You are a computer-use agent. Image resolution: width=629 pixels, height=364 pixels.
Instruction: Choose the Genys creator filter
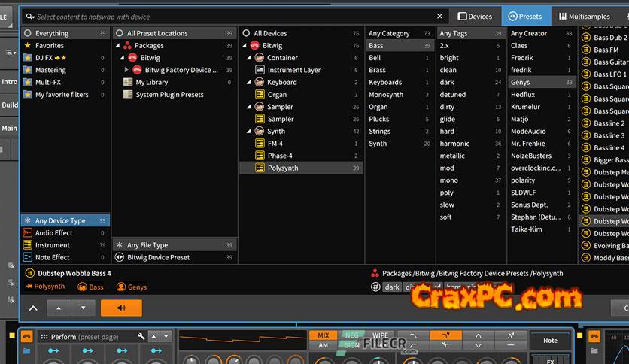[521, 83]
